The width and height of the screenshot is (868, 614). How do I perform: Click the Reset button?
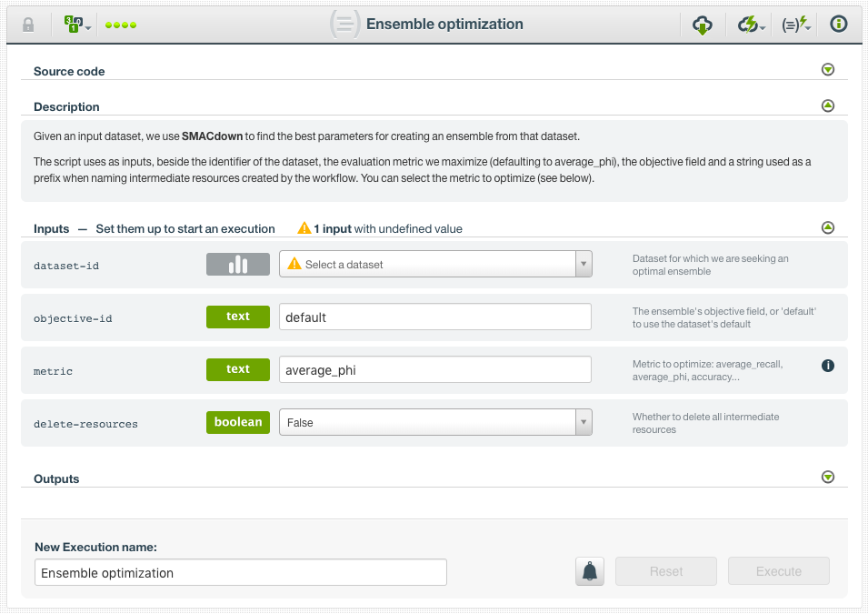click(x=665, y=571)
